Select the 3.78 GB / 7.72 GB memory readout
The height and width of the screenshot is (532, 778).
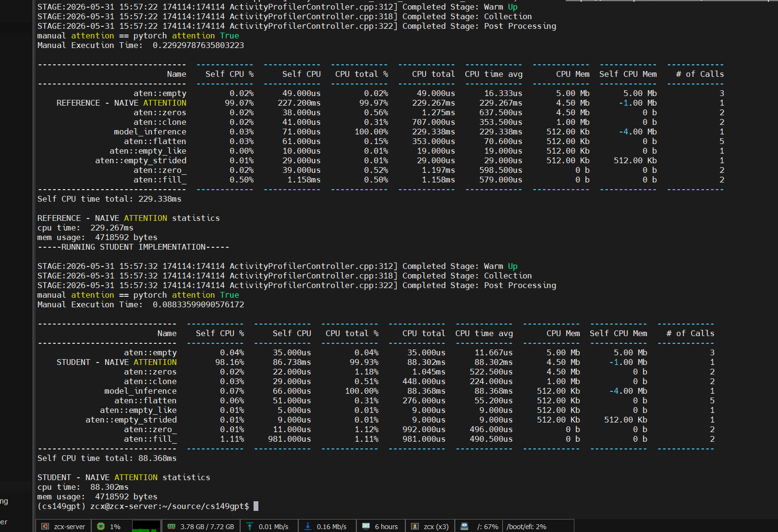[x=207, y=527]
